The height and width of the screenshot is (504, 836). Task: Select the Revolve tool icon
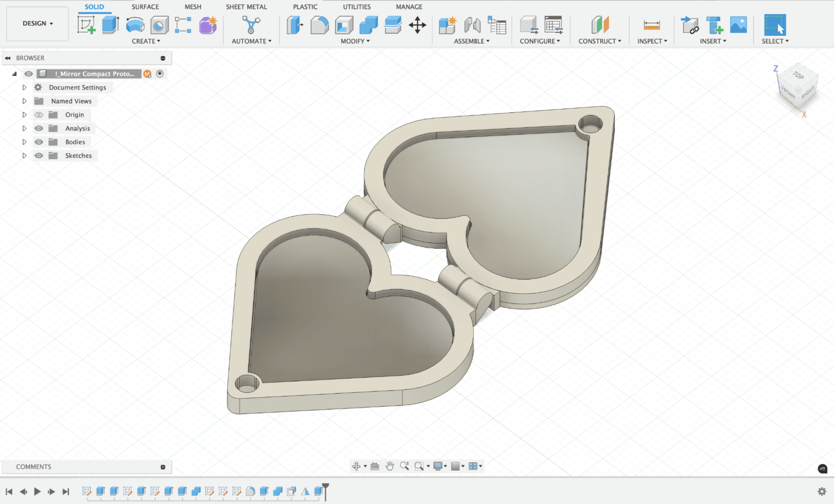click(135, 25)
